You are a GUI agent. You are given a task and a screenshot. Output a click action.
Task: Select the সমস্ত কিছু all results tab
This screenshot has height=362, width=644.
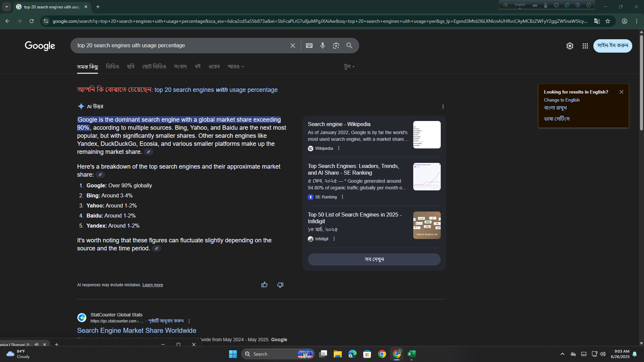pyautogui.click(x=88, y=67)
